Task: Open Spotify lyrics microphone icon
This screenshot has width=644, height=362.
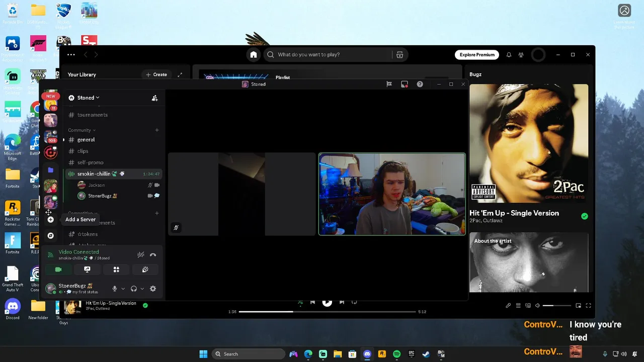Action: (508, 306)
